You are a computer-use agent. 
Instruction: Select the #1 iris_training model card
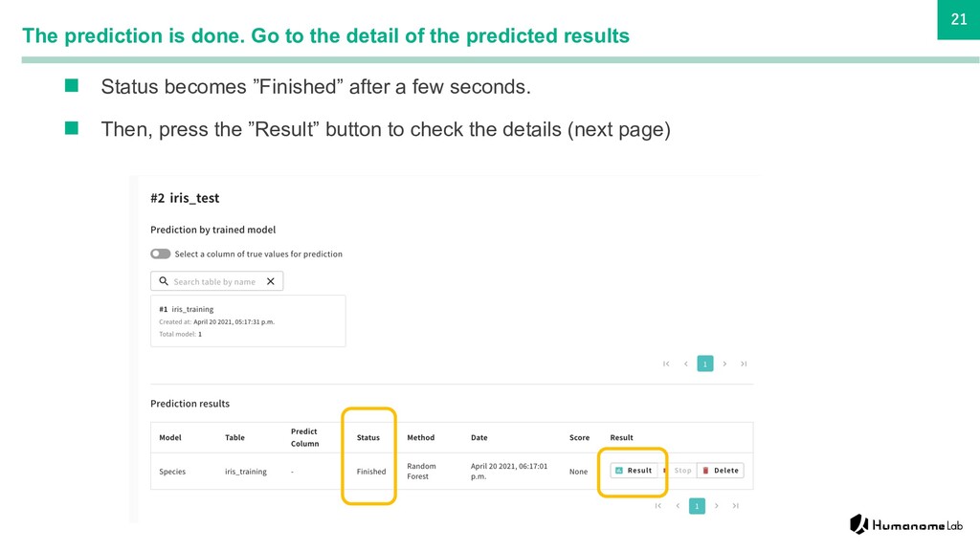pos(248,321)
